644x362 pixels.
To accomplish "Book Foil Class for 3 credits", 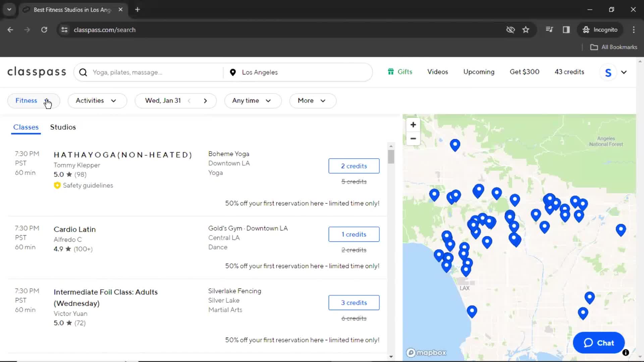I will (x=354, y=303).
